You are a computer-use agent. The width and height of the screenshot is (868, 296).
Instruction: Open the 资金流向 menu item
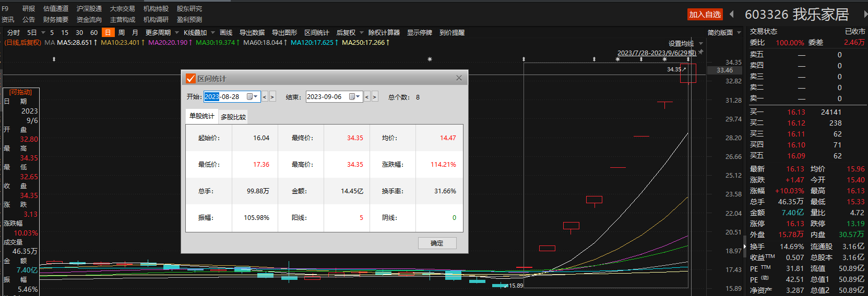89,19
